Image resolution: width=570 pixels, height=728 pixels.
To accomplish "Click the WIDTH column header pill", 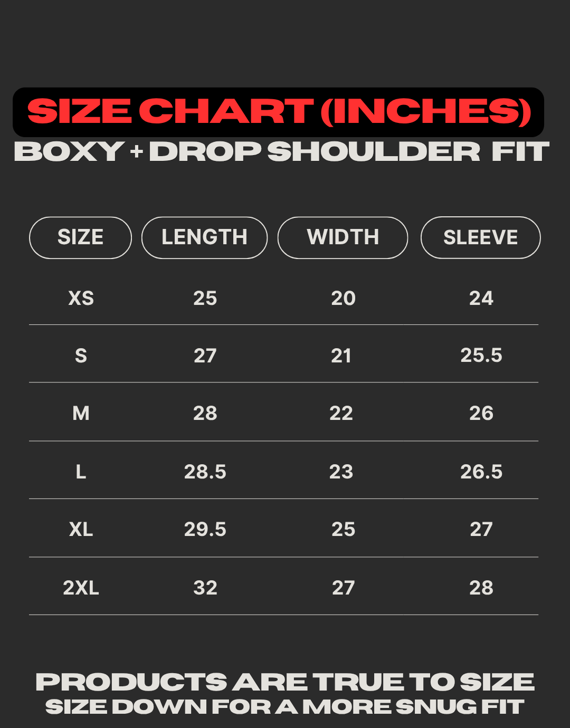I will click(343, 237).
